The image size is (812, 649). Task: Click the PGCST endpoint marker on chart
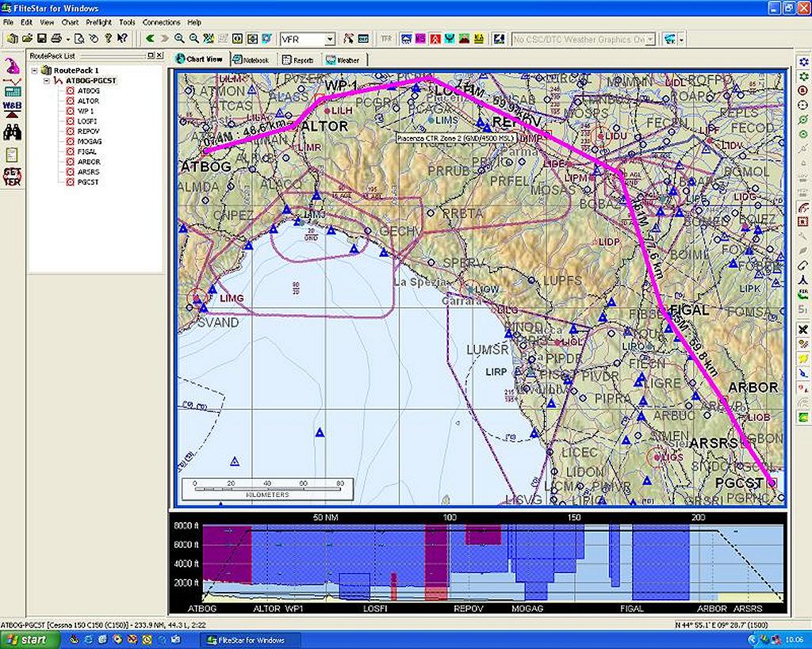tap(772, 483)
